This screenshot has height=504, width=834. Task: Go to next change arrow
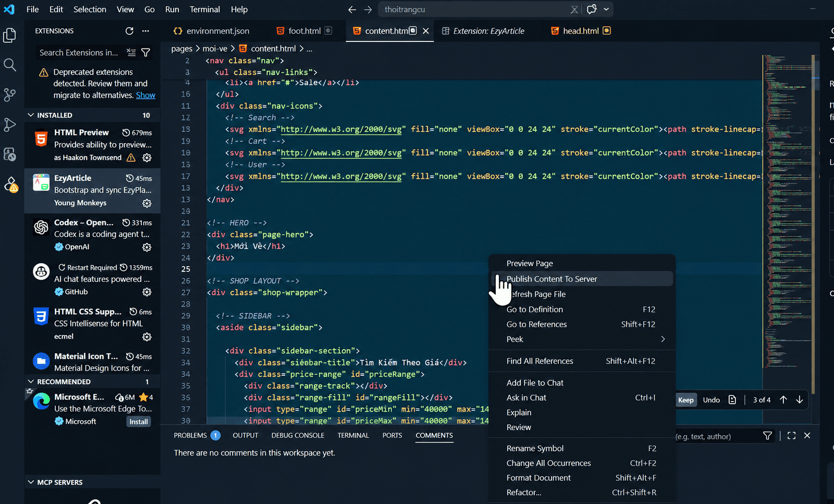coord(799,400)
